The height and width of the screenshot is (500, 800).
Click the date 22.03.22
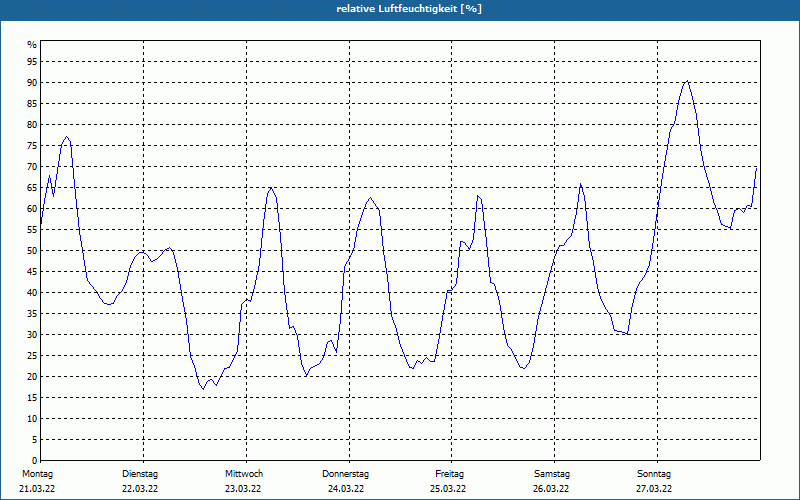click(x=140, y=489)
